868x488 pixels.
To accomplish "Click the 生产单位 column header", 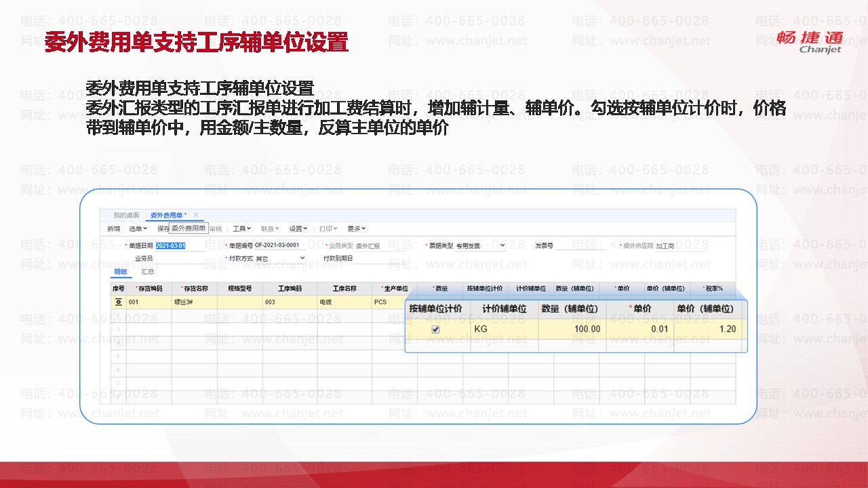I will 395,289.
